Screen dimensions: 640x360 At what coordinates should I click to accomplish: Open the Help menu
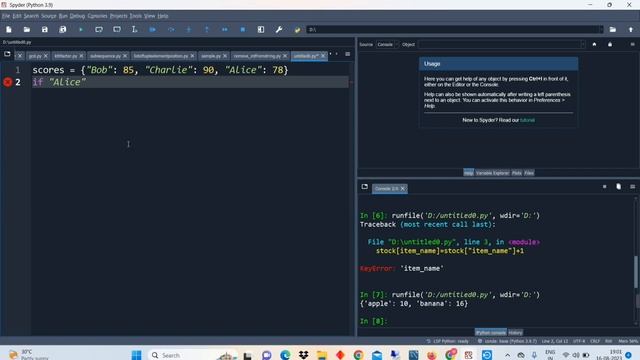point(162,16)
